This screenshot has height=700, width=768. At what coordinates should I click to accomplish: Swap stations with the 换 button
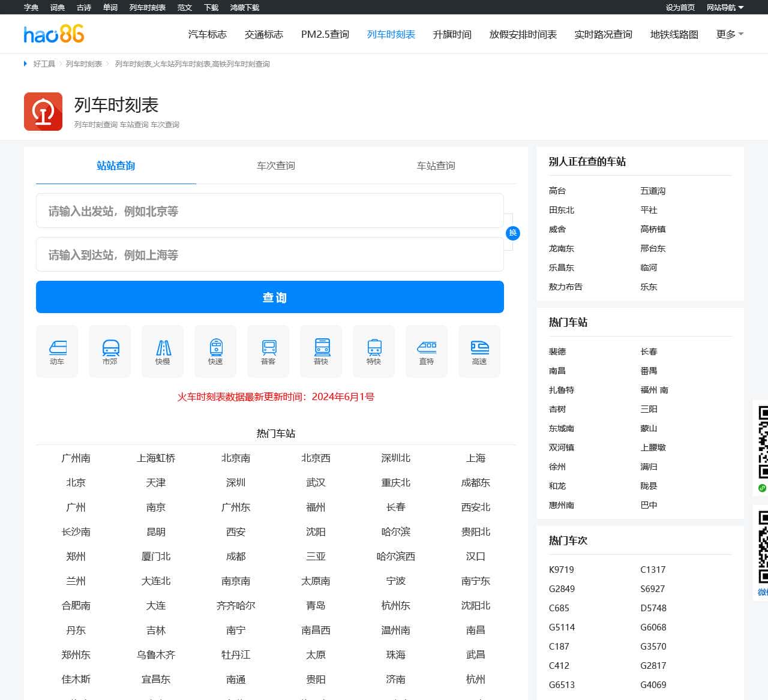[x=512, y=233]
